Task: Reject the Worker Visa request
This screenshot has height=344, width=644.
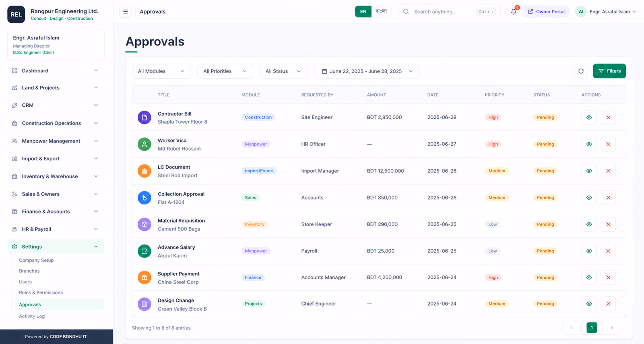Action: 608,144
